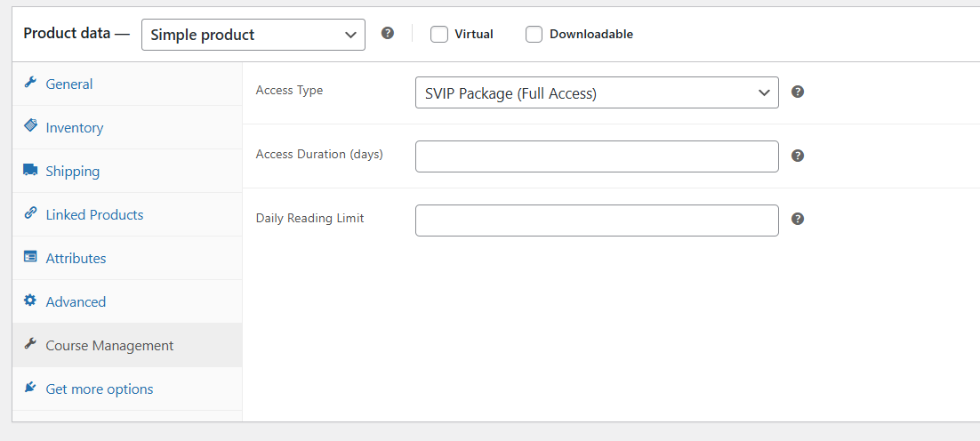
Task: Go to the Linked Products tab
Action: coord(94,215)
